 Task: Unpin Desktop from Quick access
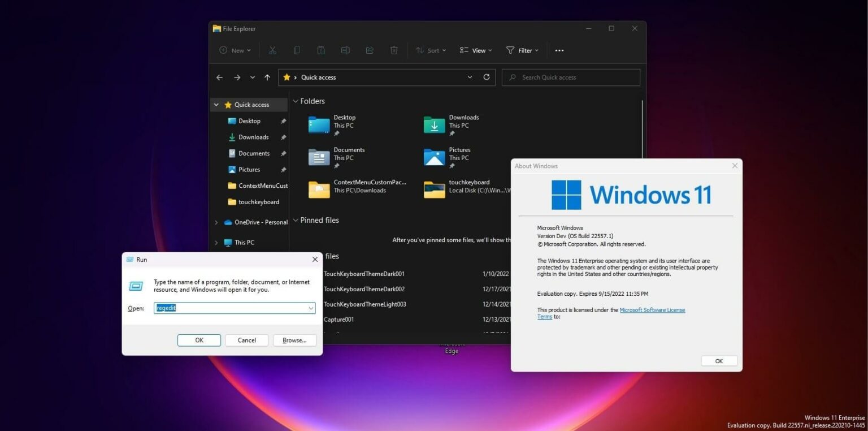click(x=284, y=121)
